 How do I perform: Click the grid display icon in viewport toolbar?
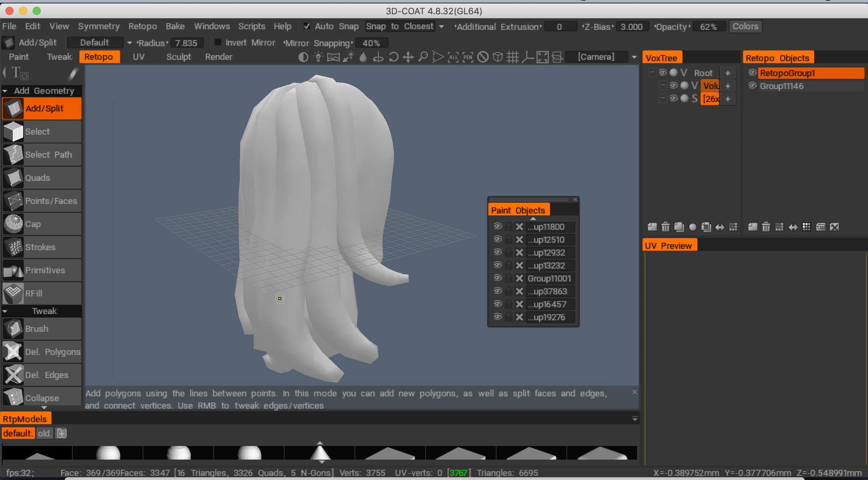click(x=512, y=57)
